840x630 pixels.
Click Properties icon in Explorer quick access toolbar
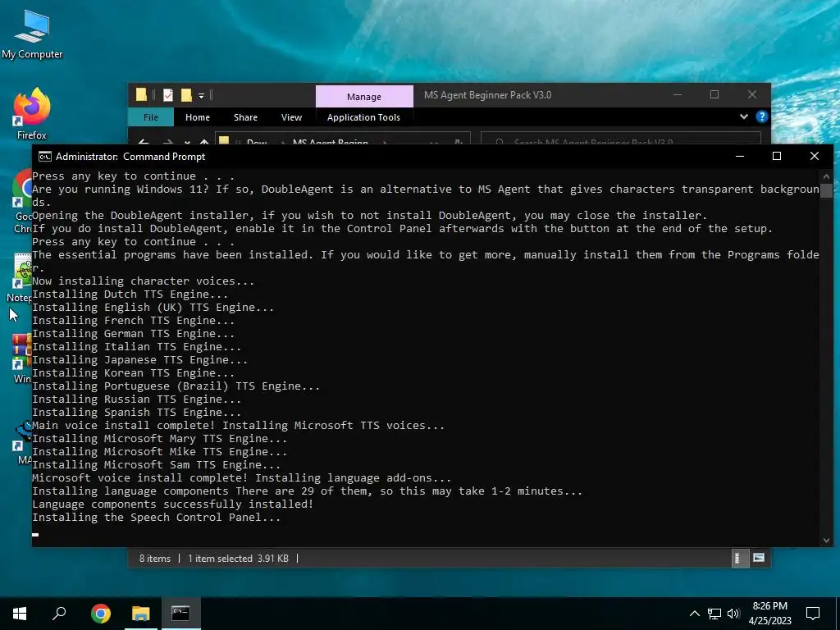(x=168, y=95)
